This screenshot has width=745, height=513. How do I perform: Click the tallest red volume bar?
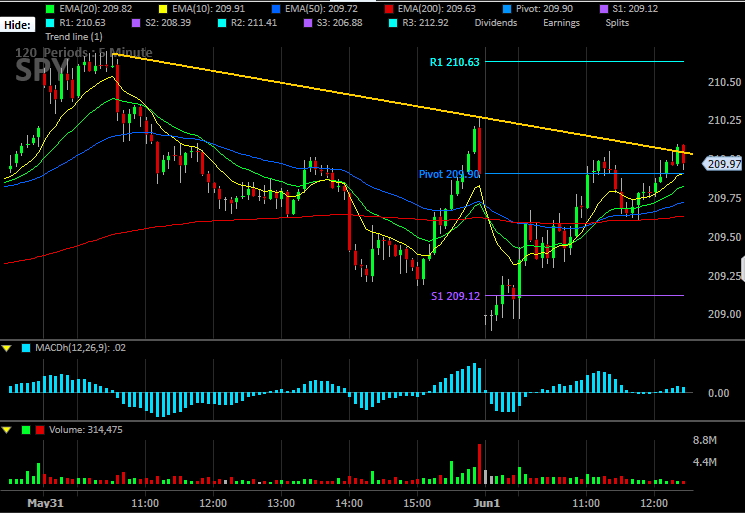479,464
